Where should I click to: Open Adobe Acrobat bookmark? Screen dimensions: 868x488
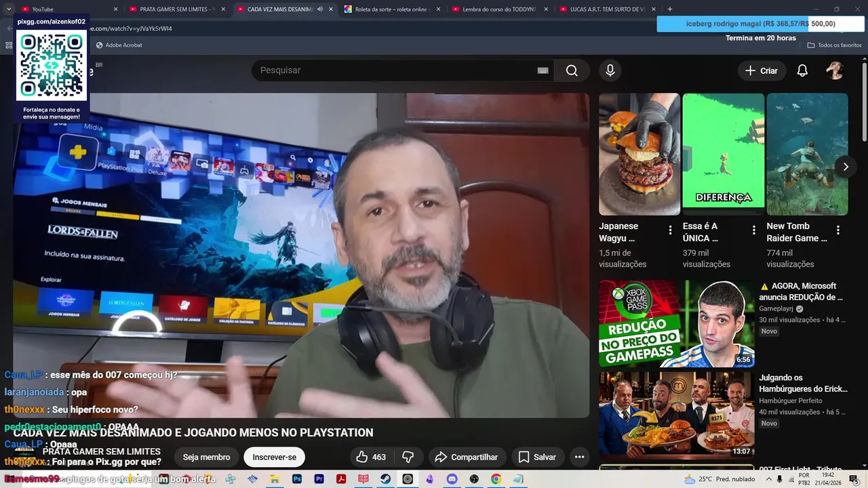coord(119,45)
